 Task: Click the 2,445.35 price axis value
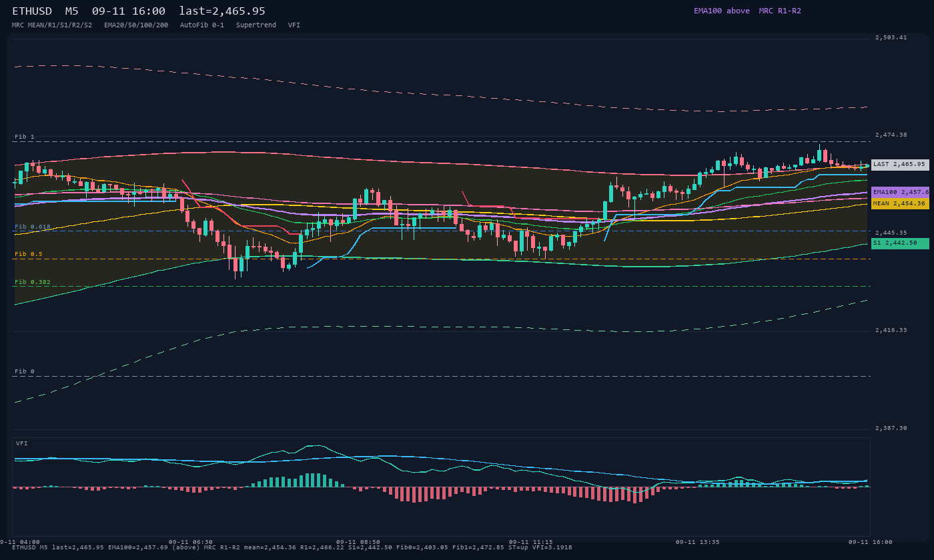891,233
